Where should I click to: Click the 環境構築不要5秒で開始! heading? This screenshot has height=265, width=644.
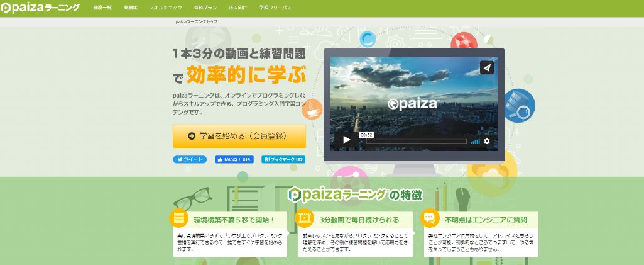pos(234,220)
